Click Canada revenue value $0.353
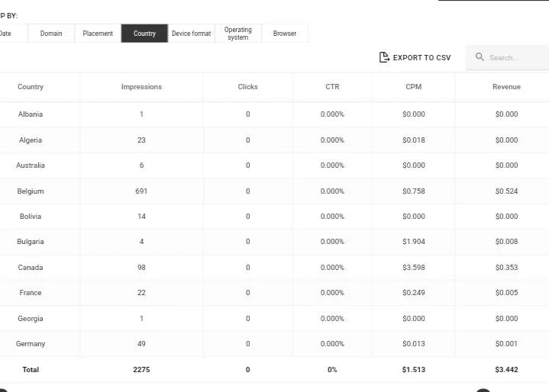This screenshot has width=549, height=392. click(506, 267)
